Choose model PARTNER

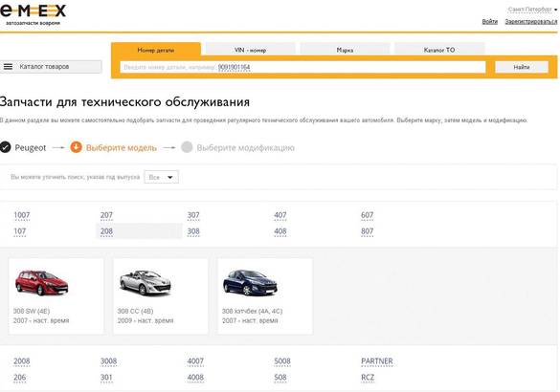(377, 361)
